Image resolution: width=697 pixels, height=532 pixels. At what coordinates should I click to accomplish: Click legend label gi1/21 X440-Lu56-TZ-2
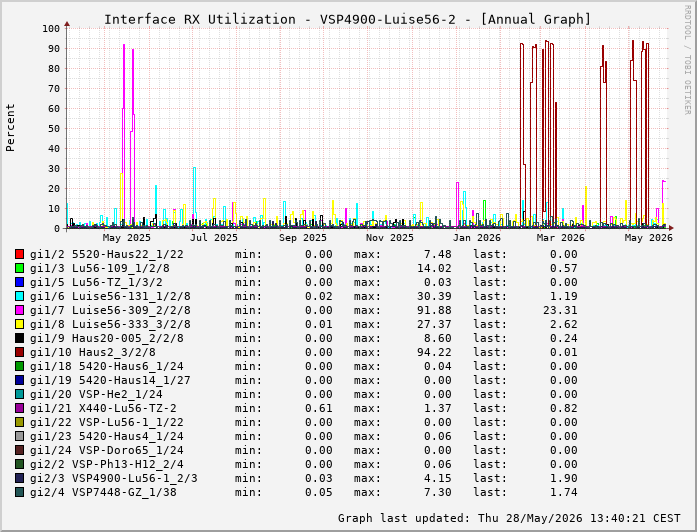point(103,408)
